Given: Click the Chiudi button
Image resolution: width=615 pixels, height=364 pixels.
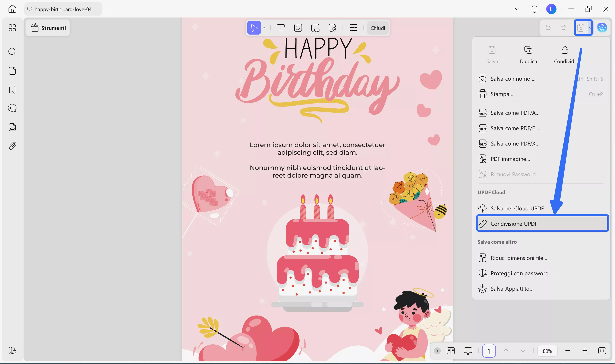Looking at the screenshot, I should [x=378, y=28].
